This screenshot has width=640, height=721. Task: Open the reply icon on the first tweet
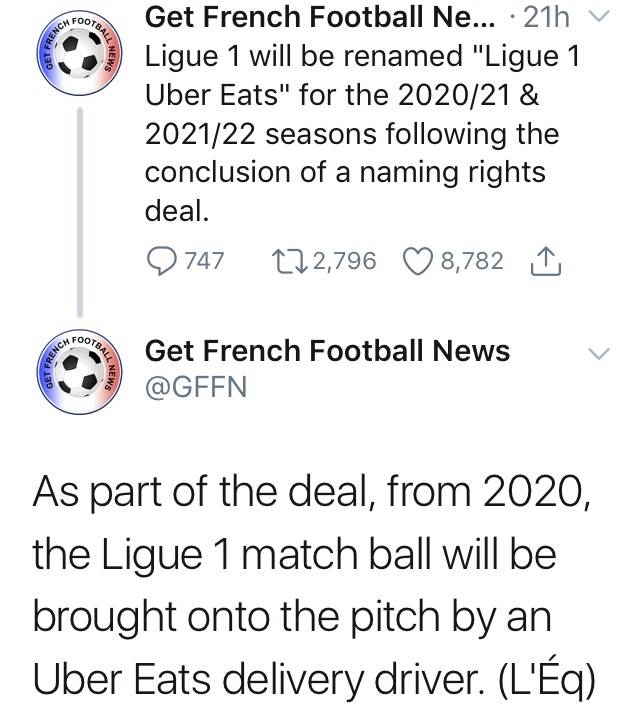point(161,261)
